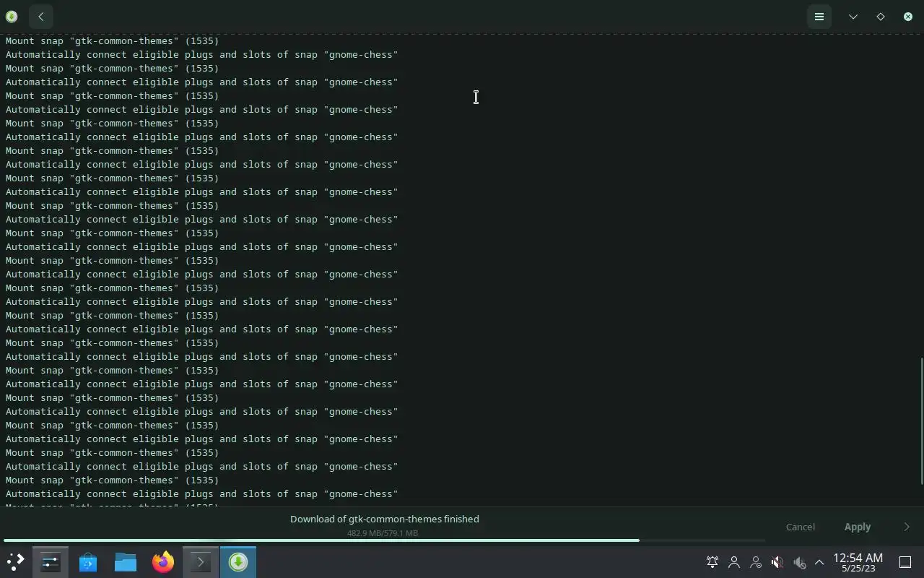Viewport: 924px width, 578px height.
Task: Go back with the left arrow button
Action: click(41, 17)
